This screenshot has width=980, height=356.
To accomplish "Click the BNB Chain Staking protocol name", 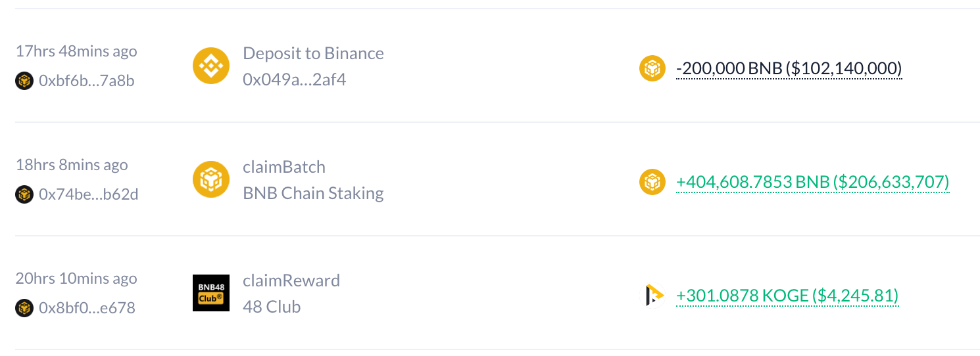I will (x=313, y=193).
